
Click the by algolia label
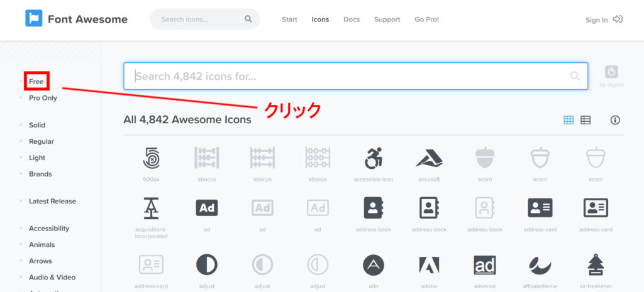tap(611, 85)
